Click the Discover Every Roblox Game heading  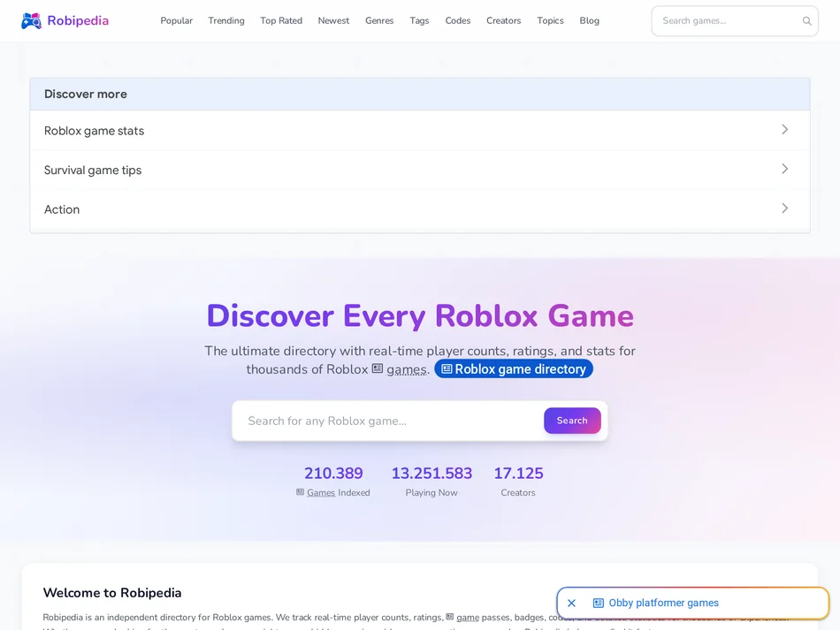point(420,315)
